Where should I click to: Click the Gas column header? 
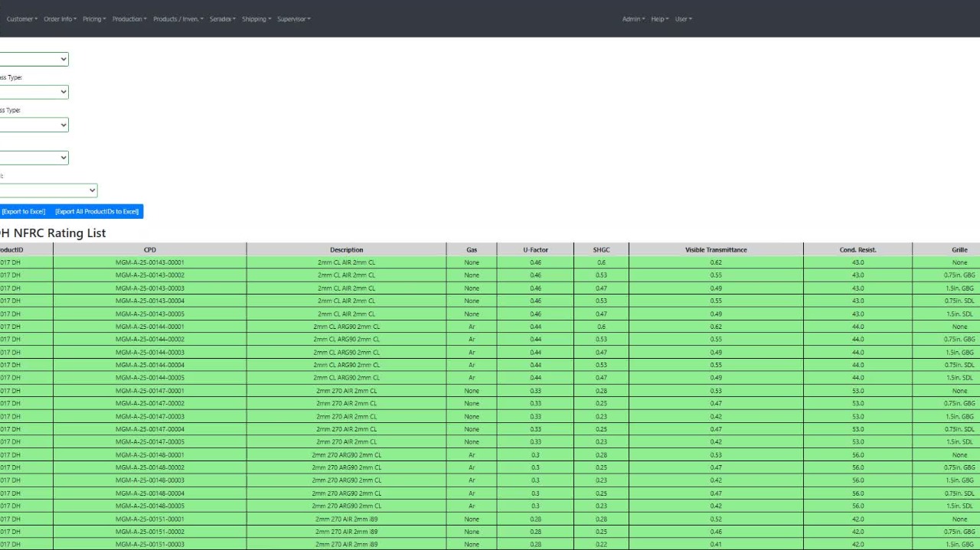pos(472,249)
